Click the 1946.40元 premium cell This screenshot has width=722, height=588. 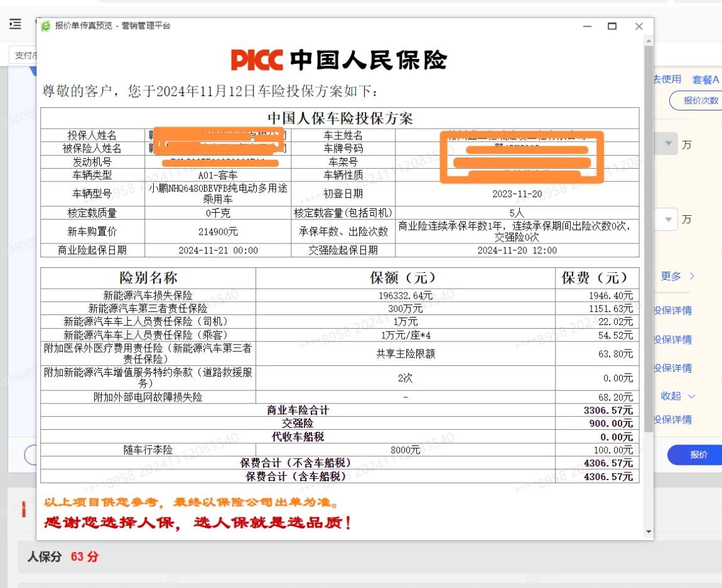point(611,296)
